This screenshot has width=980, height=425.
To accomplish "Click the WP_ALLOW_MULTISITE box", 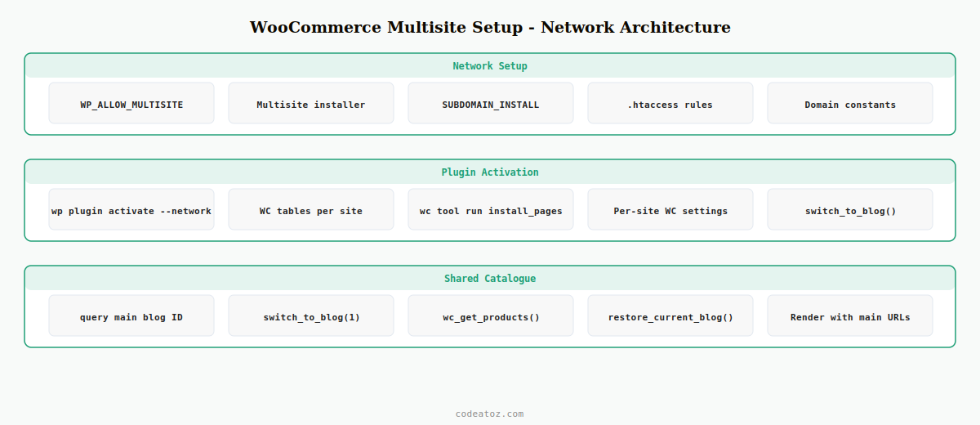I will 131,104.
